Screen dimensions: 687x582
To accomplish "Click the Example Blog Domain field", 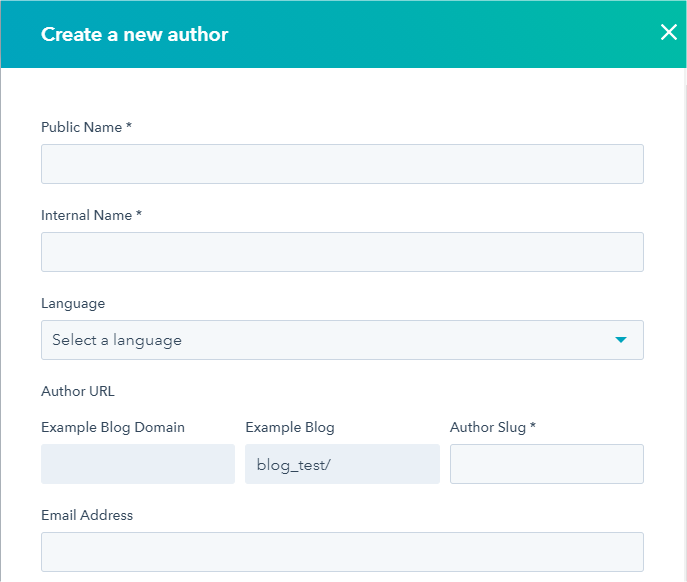I will [138, 464].
